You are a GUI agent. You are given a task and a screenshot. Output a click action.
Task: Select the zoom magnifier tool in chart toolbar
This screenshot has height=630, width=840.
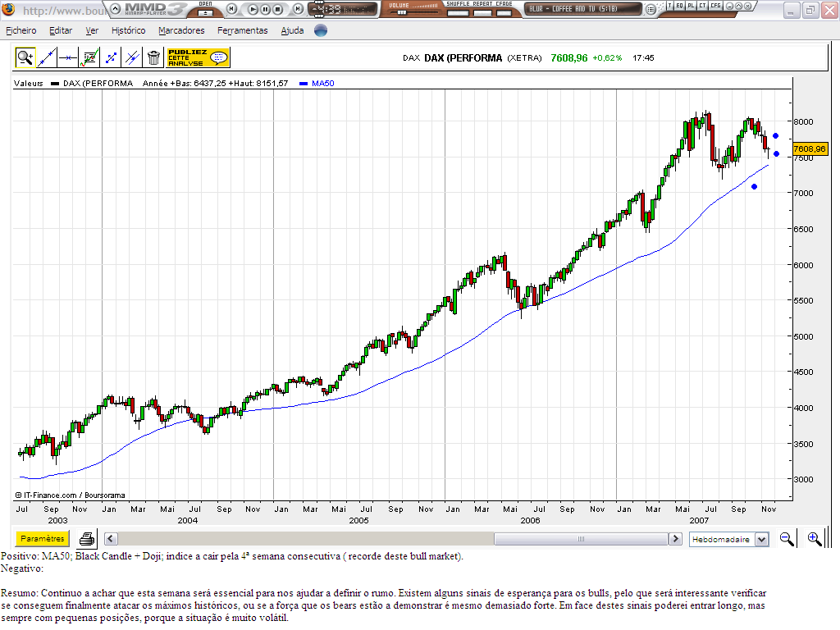click(x=25, y=57)
